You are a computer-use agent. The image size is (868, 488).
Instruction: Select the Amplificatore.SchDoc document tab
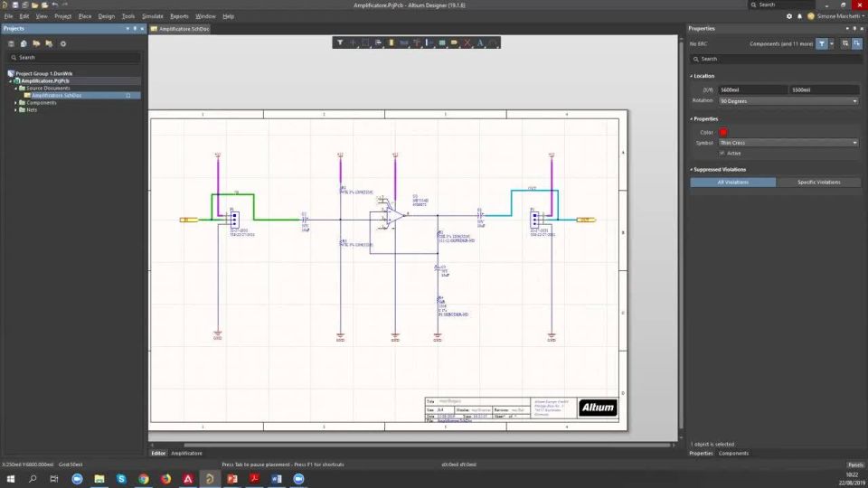click(x=180, y=29)
